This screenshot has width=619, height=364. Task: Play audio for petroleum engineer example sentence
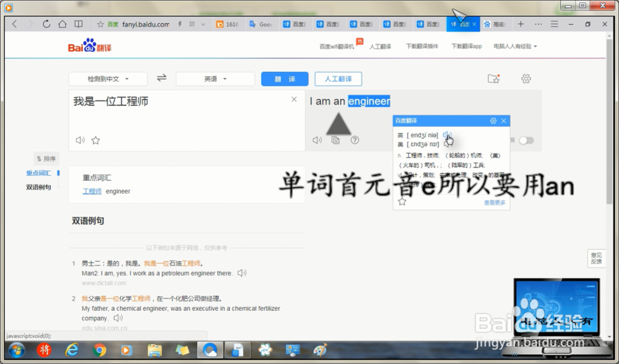coord(241,273)
